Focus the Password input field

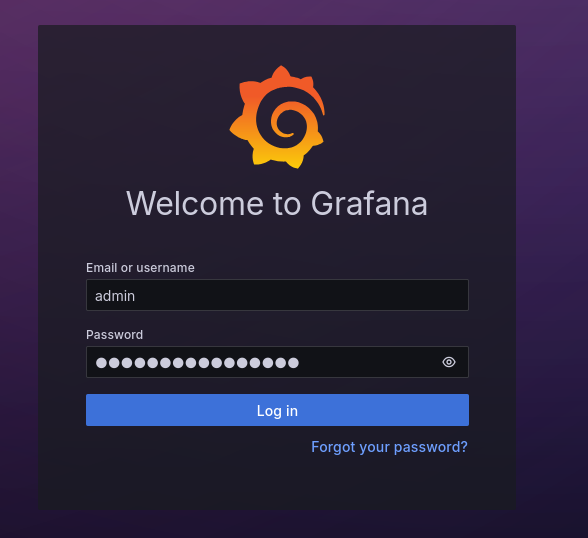277,362
